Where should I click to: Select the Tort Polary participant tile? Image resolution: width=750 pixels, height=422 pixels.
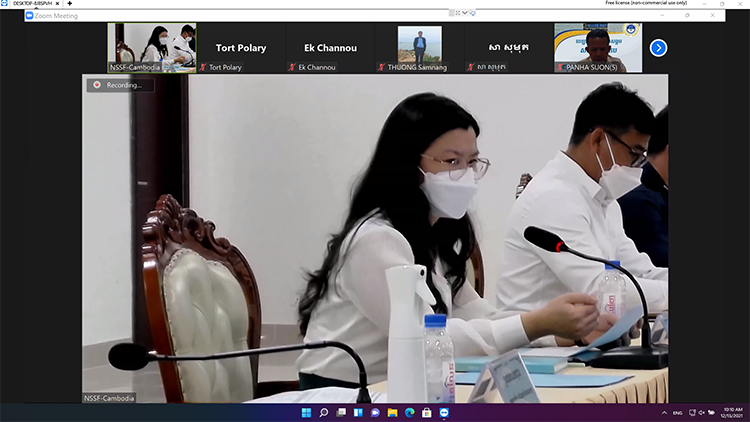click(241, 47)
